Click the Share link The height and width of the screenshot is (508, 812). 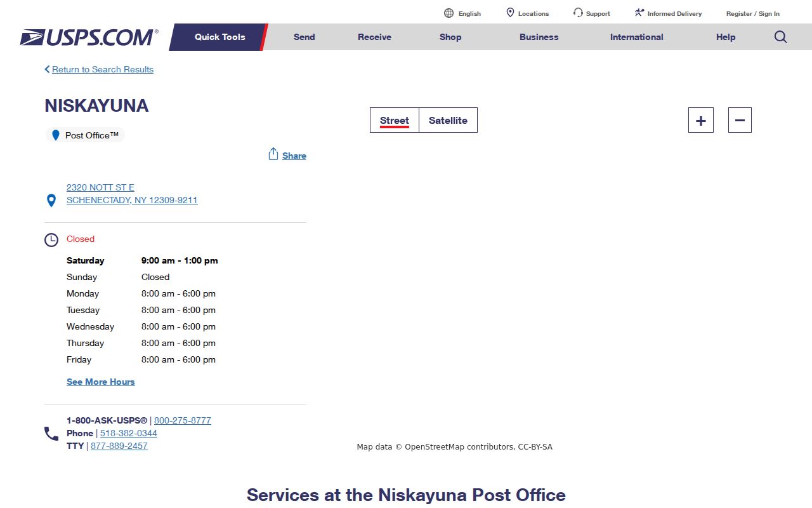(x=294, y=156)
